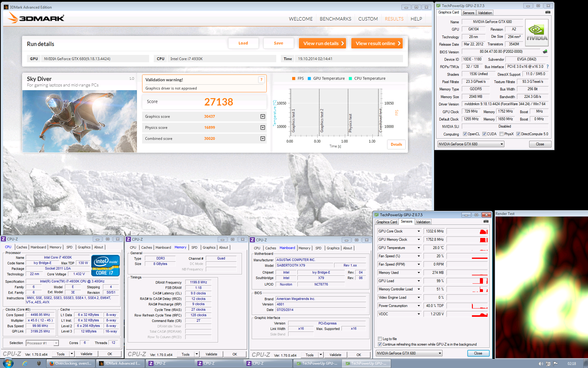Enable Log to file checkbox

380,339
